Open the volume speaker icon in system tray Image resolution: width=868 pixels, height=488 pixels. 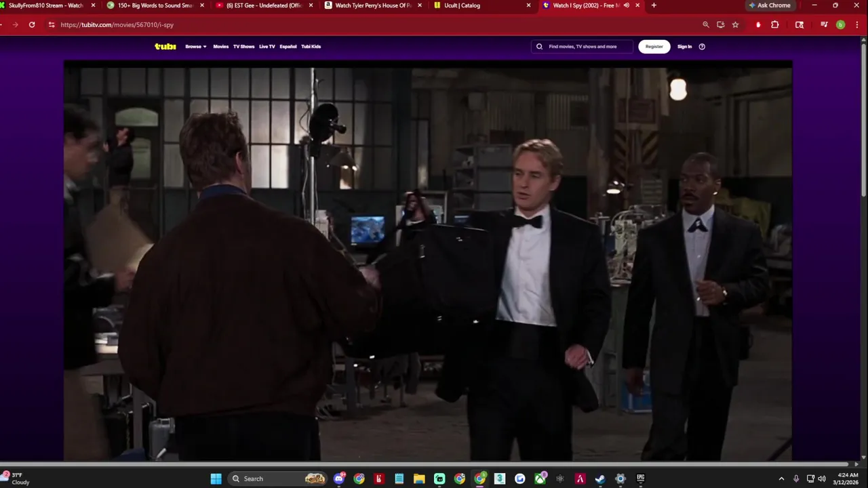[822, 479]
